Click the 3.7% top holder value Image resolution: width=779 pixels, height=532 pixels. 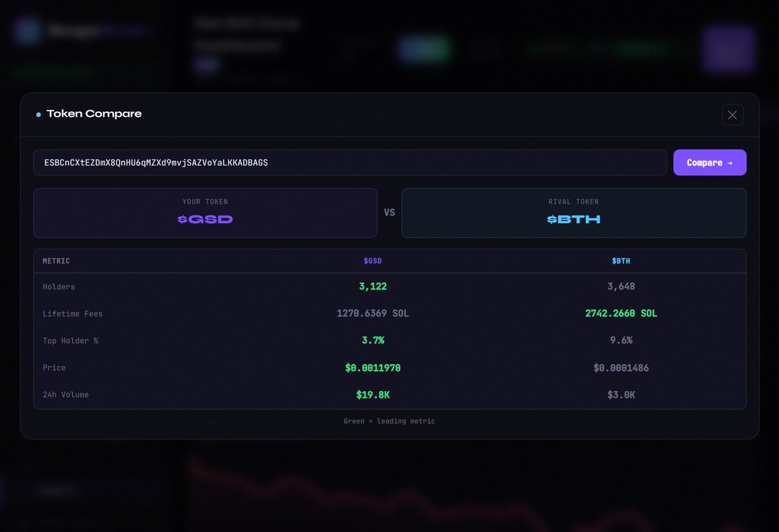373,340
